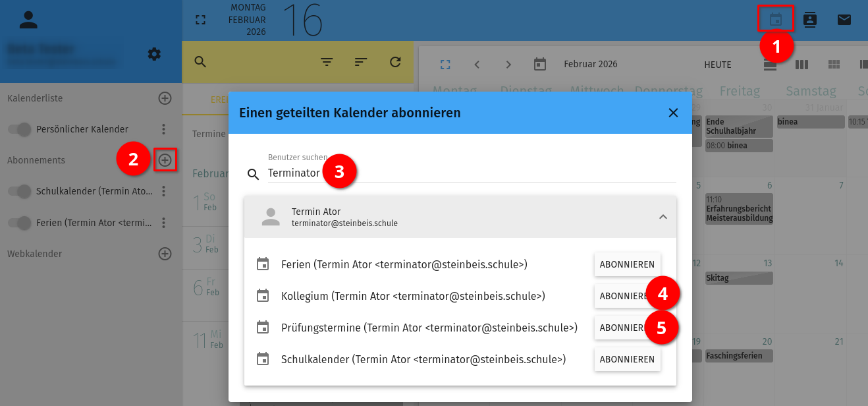Screen dimensions: 868x406
Task: Open settings via the gear icon
Action: [x=154, y=54]
